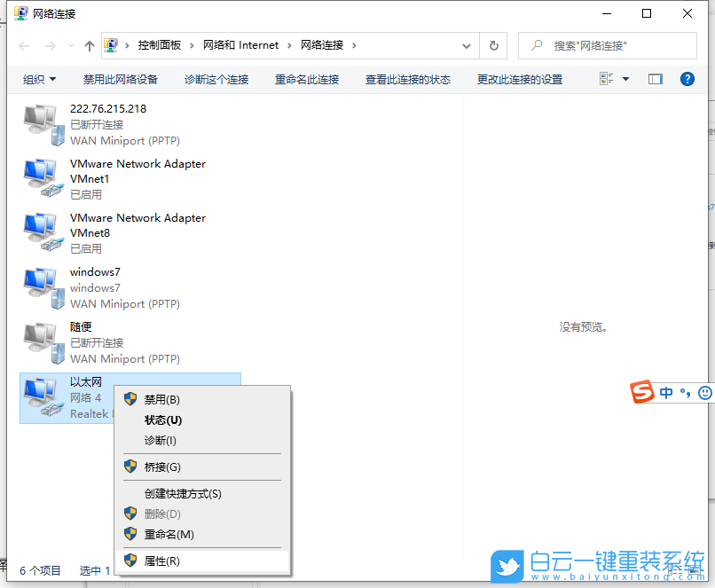Click the preview pane icon
Viewport: 715px width, 588px height.
tap(655, 79)
